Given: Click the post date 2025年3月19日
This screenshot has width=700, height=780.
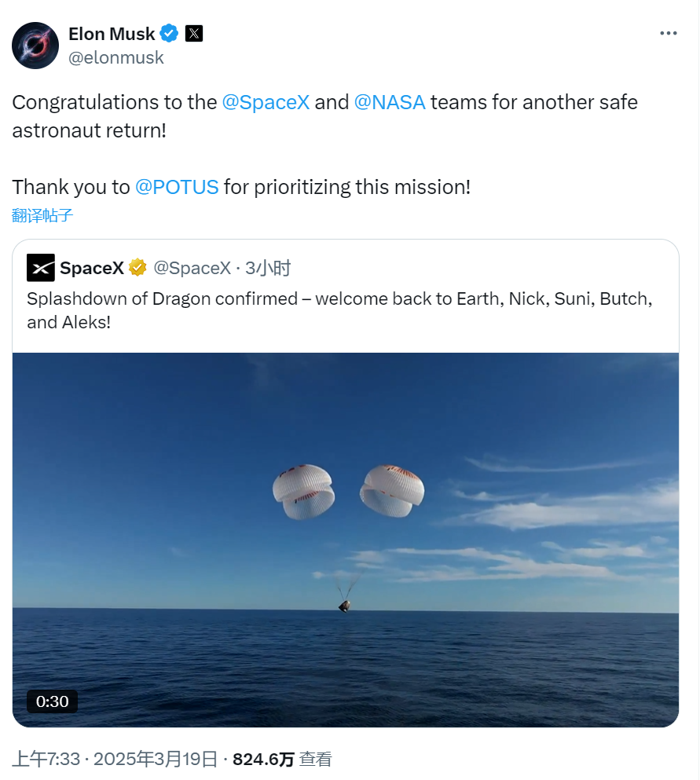Looking at the screenshot, I should pos(156,759).
